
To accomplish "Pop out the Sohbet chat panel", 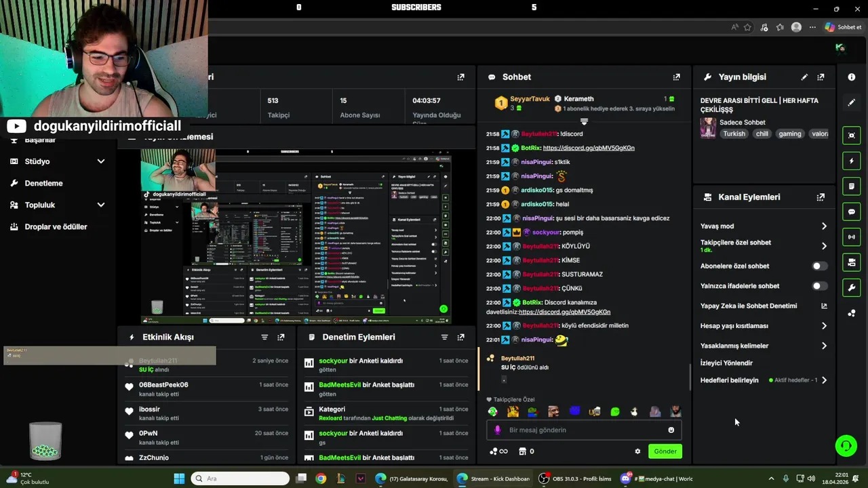I will (x=676, y=77).
